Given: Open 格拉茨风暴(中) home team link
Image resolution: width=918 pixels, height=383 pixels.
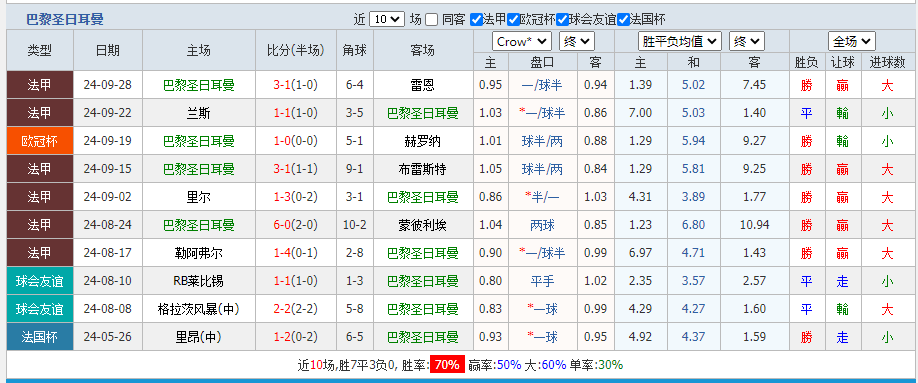Looking at the screenshot, I should [198, 309].
